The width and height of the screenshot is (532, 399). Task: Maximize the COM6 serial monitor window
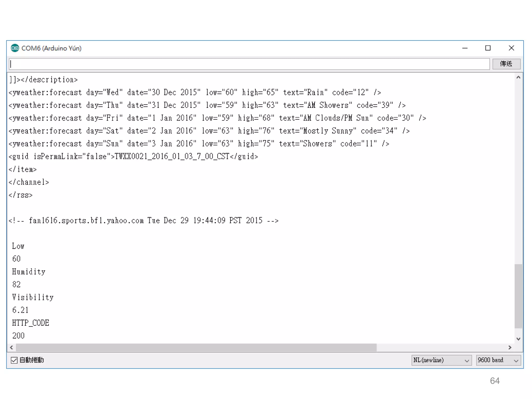488,48
